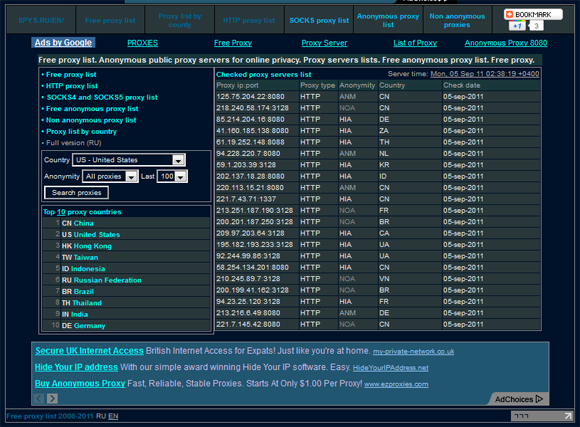Screen dimensions: 580x427
Task: Open Proxy list by county tab
Action: point(180,20)
